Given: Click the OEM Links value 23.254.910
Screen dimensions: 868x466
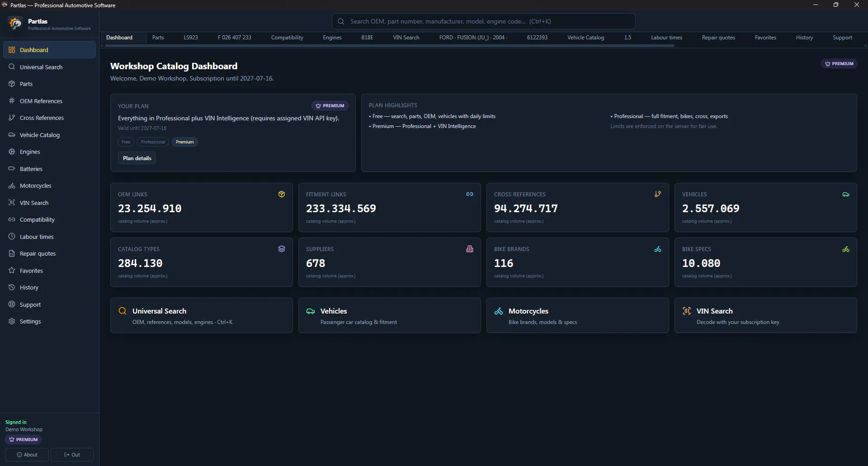Looking at the screenshot, I should [x=150, y=209].
